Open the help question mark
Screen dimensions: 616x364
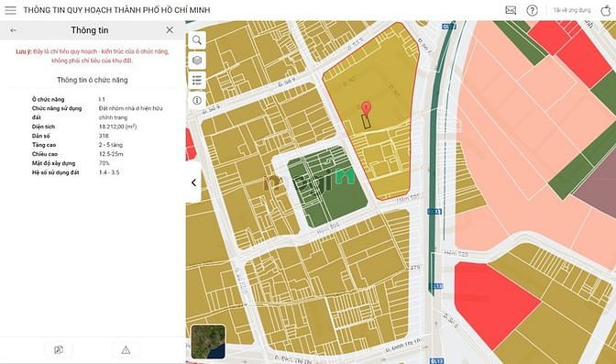(532, 10)
